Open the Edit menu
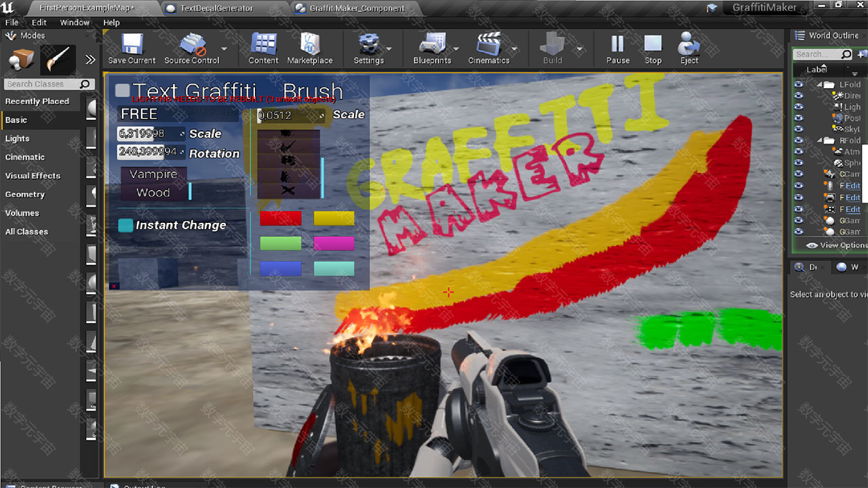 pyautogui.click(x=39, y=22)
